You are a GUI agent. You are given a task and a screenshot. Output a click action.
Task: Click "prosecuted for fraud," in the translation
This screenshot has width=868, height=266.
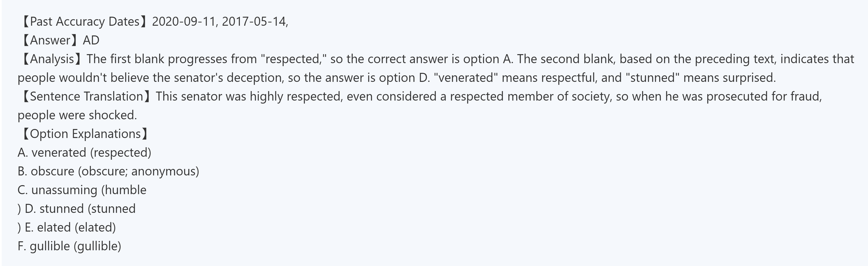(764, 96)
